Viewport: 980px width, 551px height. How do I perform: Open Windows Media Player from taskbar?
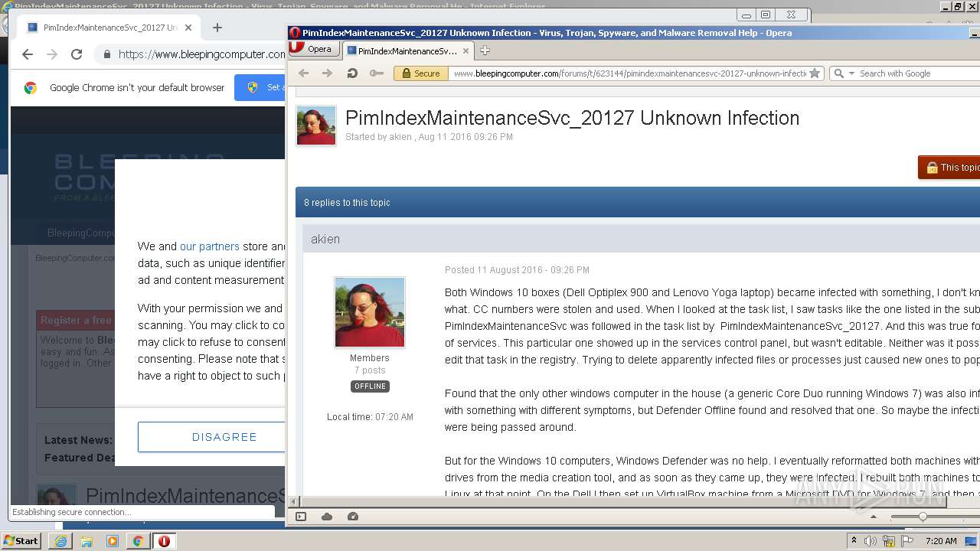(113, 541)
